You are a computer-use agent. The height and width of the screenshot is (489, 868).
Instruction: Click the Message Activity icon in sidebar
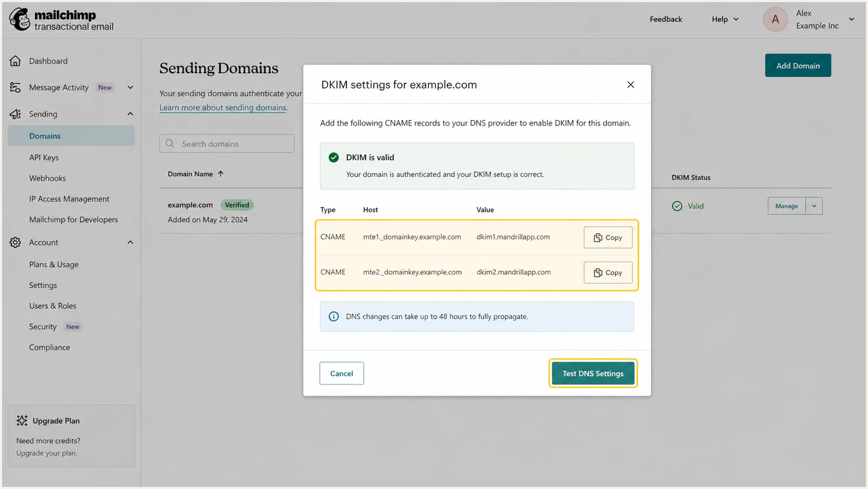[15, 87]
